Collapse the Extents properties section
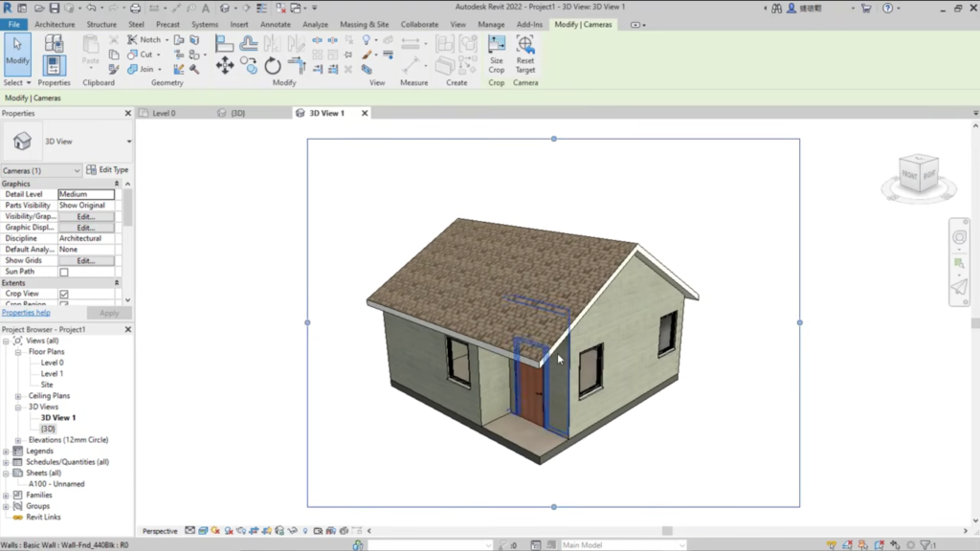The width and height of the screenshot is (980, 551). pos(116,283)
